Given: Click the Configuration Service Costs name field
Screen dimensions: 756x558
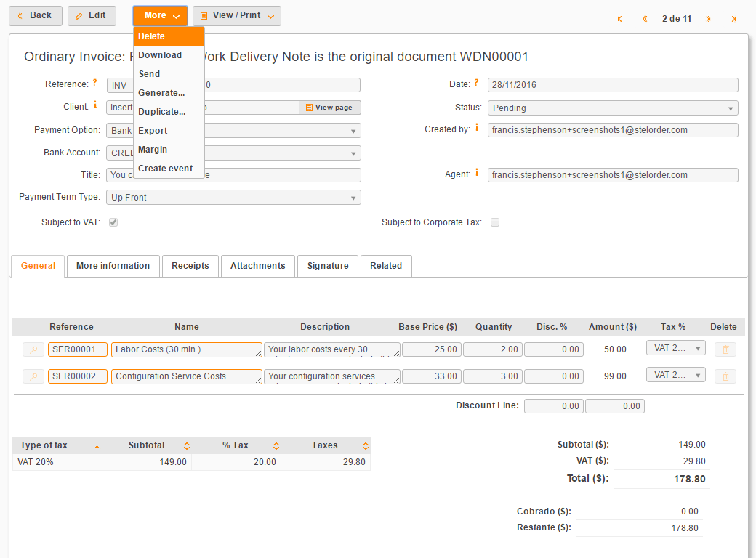Looking at the screenshot, I should pyautogui.click(x=187, y=376).
